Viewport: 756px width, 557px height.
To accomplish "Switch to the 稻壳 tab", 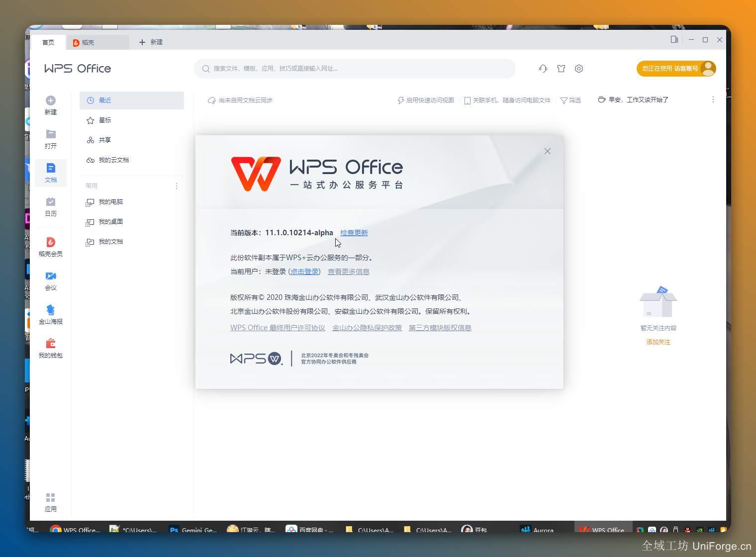I will (97, 42).
